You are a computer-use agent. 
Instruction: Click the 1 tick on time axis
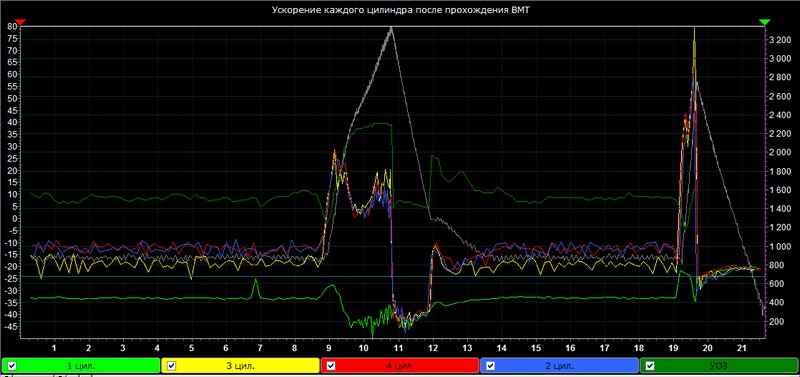[x=54, y=348]
